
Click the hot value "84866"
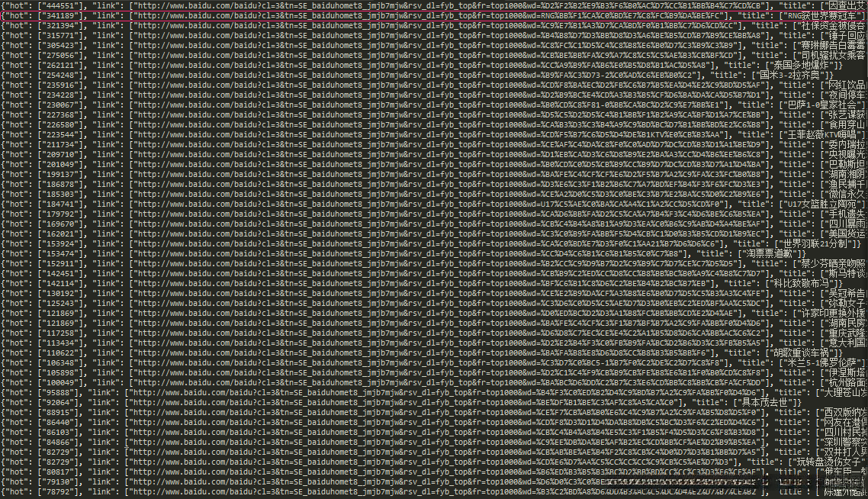(x=59, y=443)
